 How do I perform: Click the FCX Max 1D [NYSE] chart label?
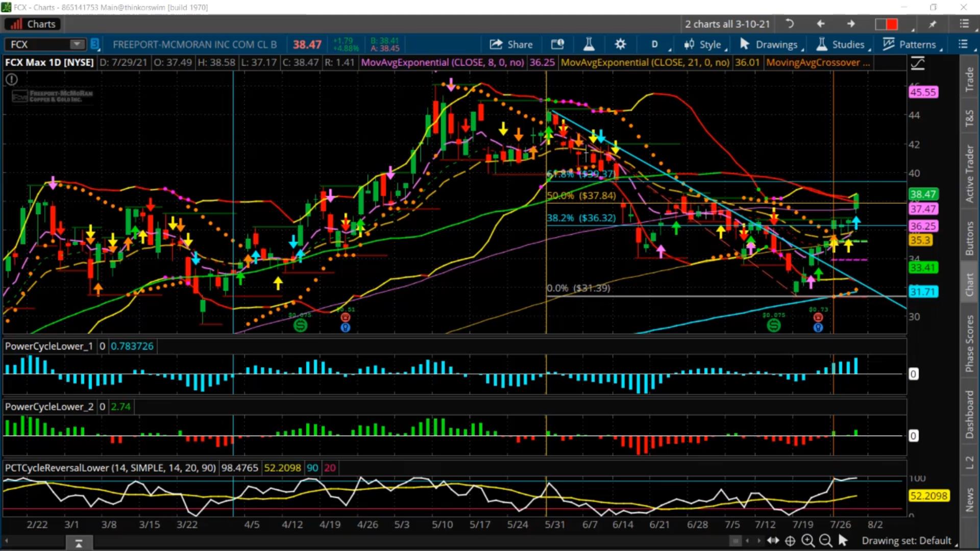(50, 62)
